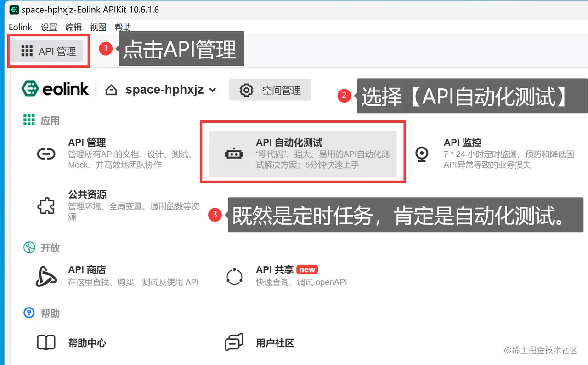Image resolution: width=588 pixels, height=365 pixels.
Task: Open the Eolink menu
Action: click(20, 27)
